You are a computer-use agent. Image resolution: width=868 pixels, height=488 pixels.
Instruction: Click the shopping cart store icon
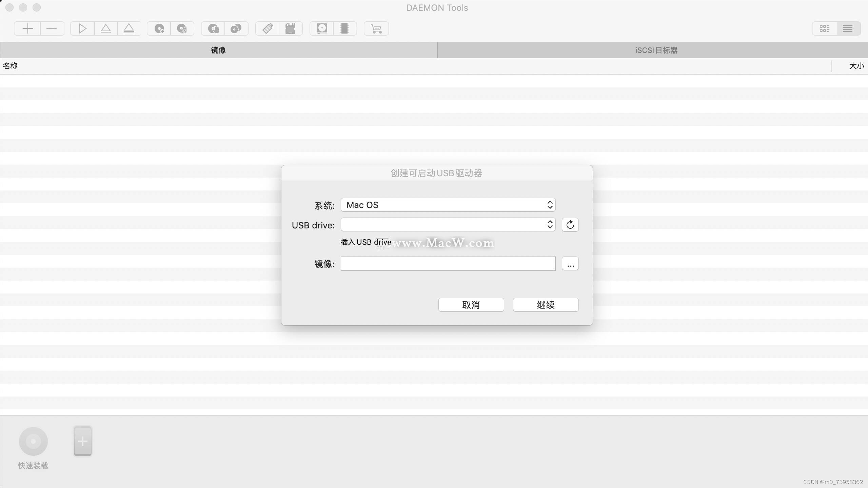(376, 28)
